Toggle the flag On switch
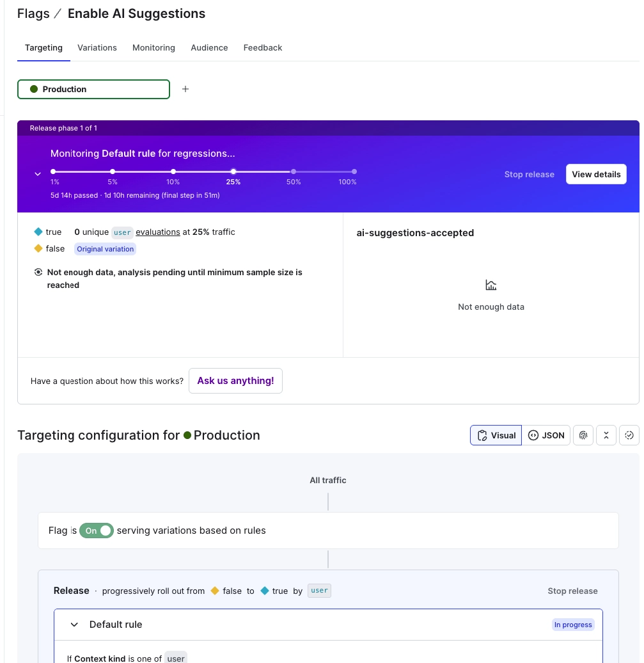The height and width of the screenshot is (663, 644). (97, 531)
